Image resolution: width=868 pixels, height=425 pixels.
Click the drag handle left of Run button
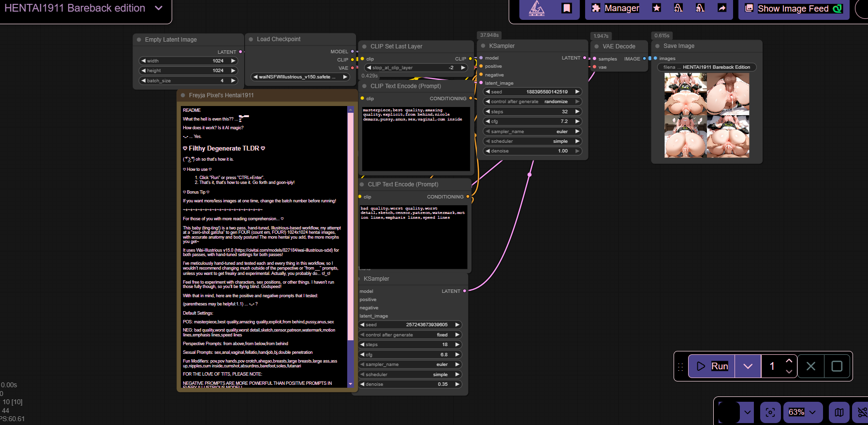pos(680,367)
